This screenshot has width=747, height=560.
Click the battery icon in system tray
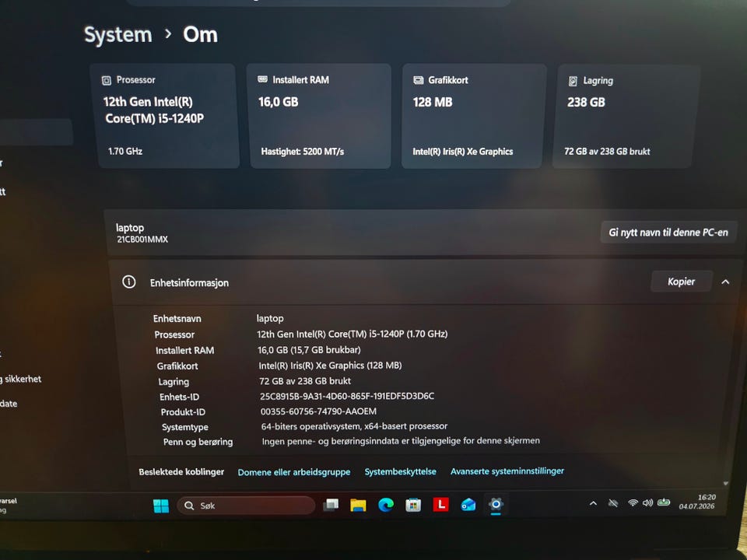point(664,502)
